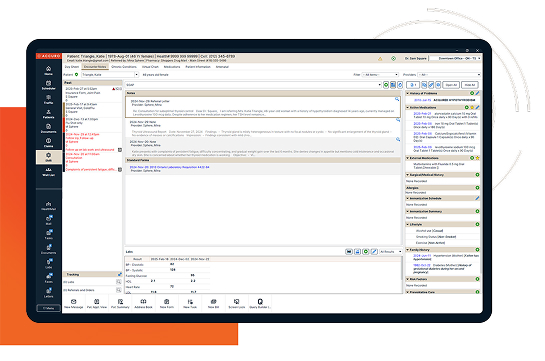Switch to the Patient Information tab

point(198,67)
